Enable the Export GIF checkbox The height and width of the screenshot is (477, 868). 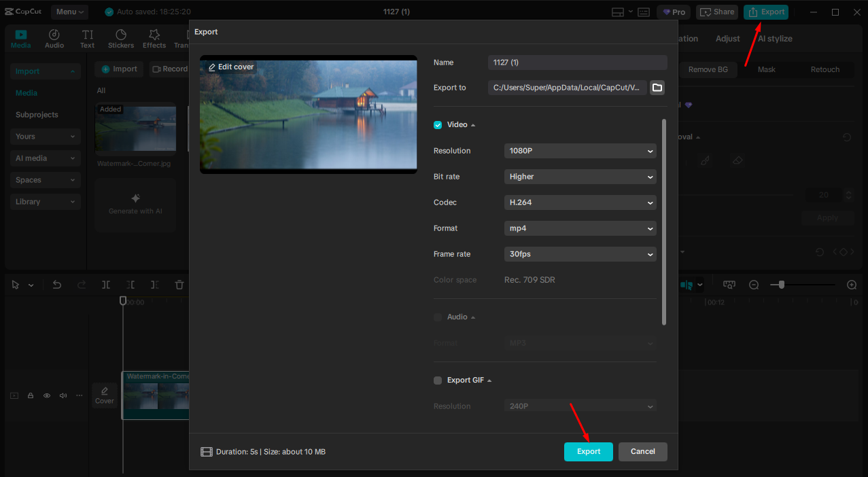click(x=437, y=380)
